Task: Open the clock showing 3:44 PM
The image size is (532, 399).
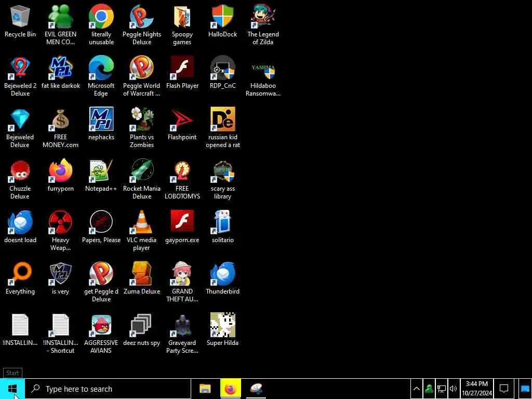Action: pyautogui.click(x=477, y=389)
